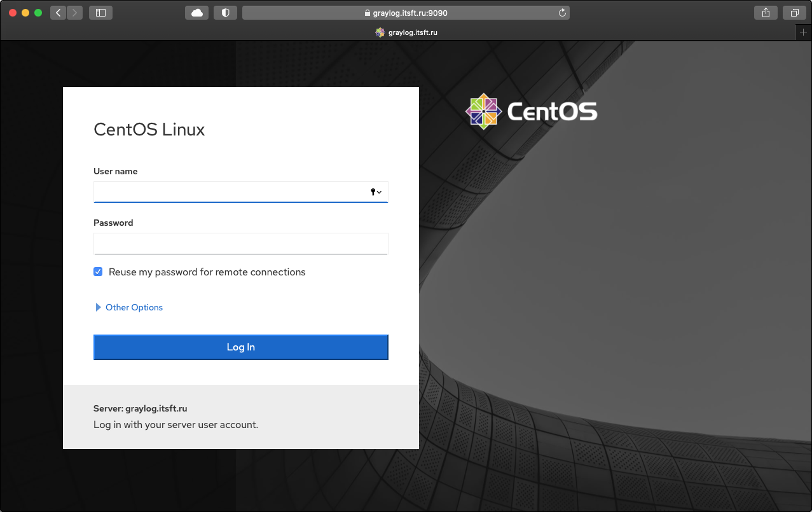Screen dimensions: 812x512
Task: Select the graylog.itsft.ru browser tab
Action: [x=406, y=32]
